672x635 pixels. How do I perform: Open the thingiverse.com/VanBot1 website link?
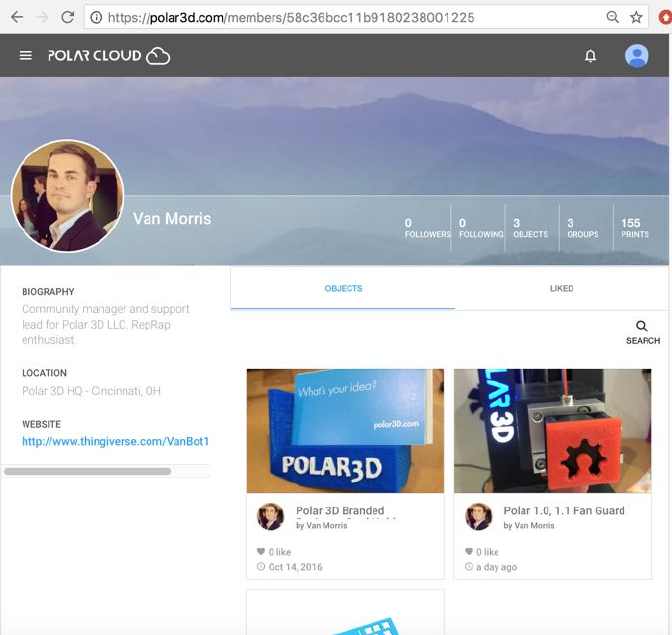point(115,441)
